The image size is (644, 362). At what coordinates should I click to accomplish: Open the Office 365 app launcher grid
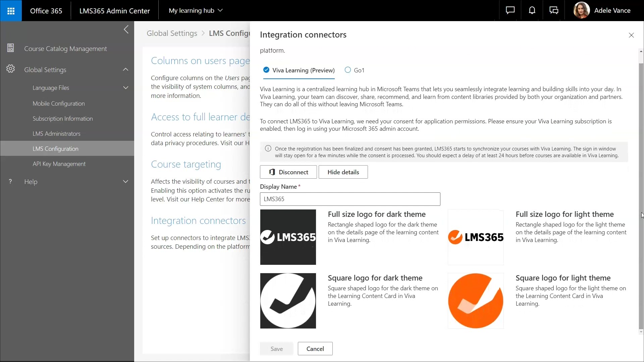[x=11, y=11]
